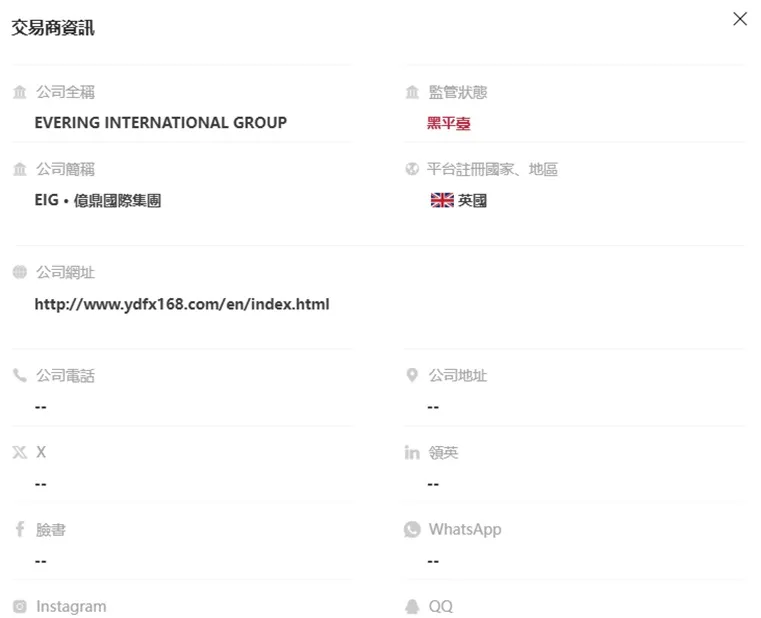Image resolution: width=761 pixels, height=618 pixels.
Task: Click the empty -- value under 臉書
Action: pyautogui.click(x=41, y=561)
